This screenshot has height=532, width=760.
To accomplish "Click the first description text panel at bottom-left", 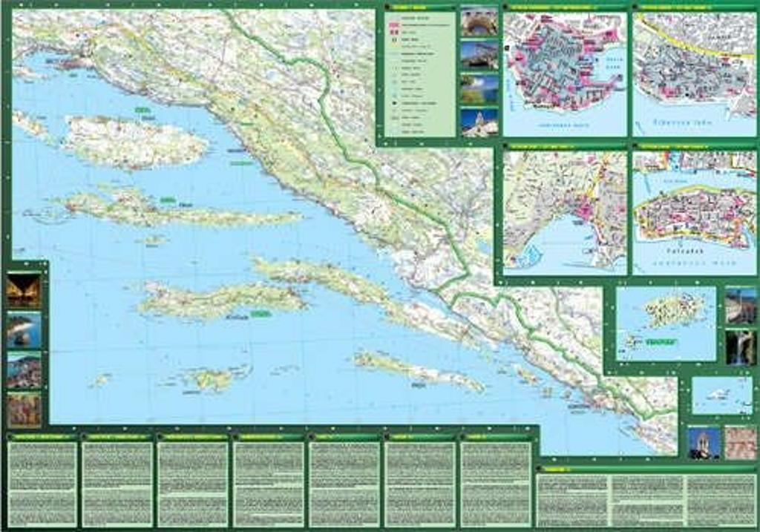I will coord(42,484).
